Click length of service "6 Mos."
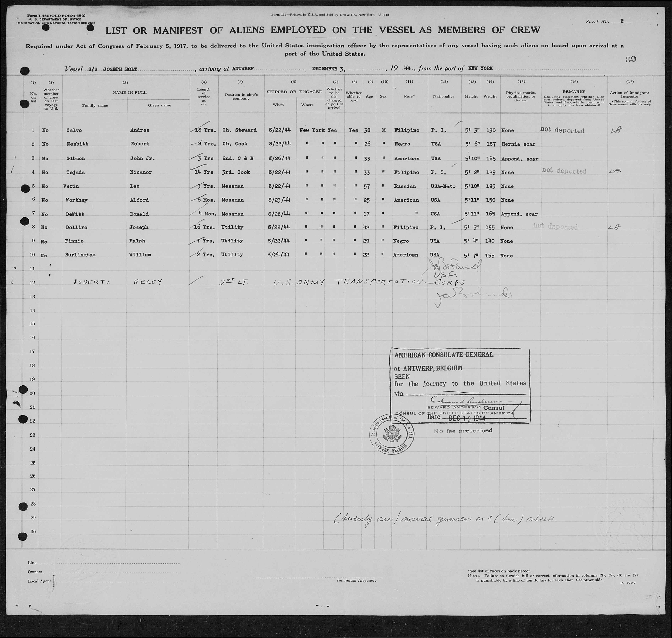Image resolution: width=672 pixels, height=638 pixels. coord(206,200)
